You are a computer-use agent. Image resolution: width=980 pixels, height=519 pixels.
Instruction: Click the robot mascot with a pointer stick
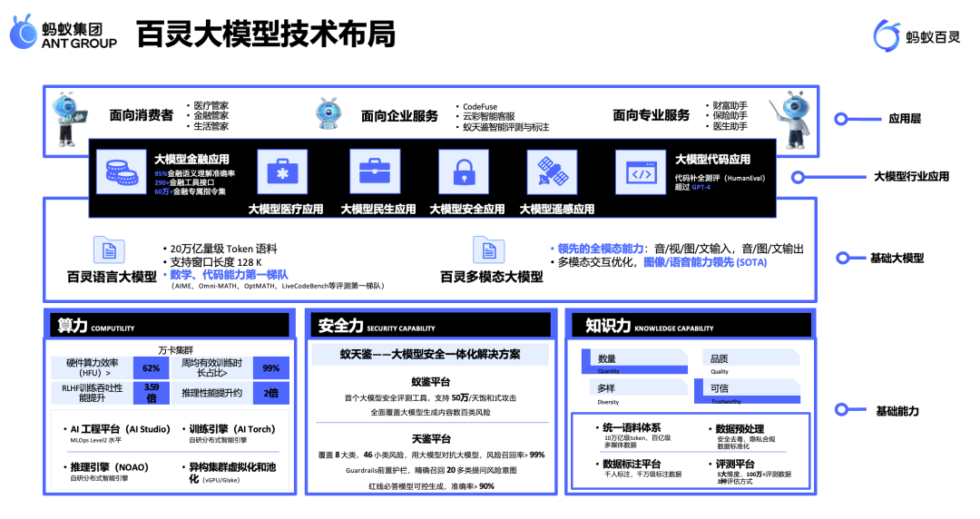791,119
